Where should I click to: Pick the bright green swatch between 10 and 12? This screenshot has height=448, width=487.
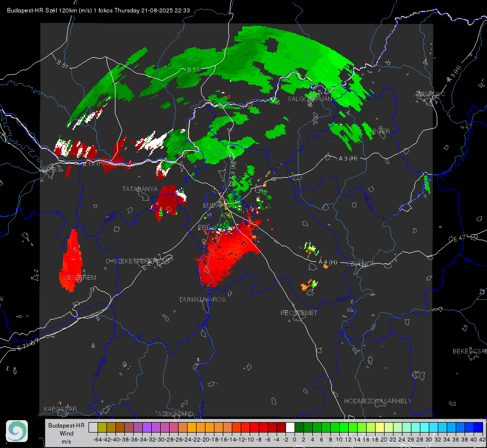coord(344,427)
